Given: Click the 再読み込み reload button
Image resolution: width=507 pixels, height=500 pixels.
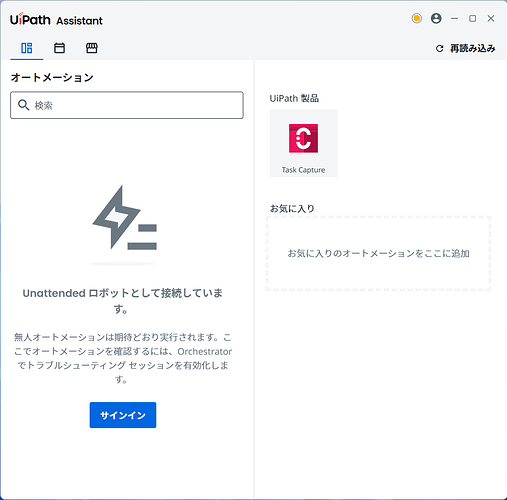Looking at the screenshot, I should point(466,48).
